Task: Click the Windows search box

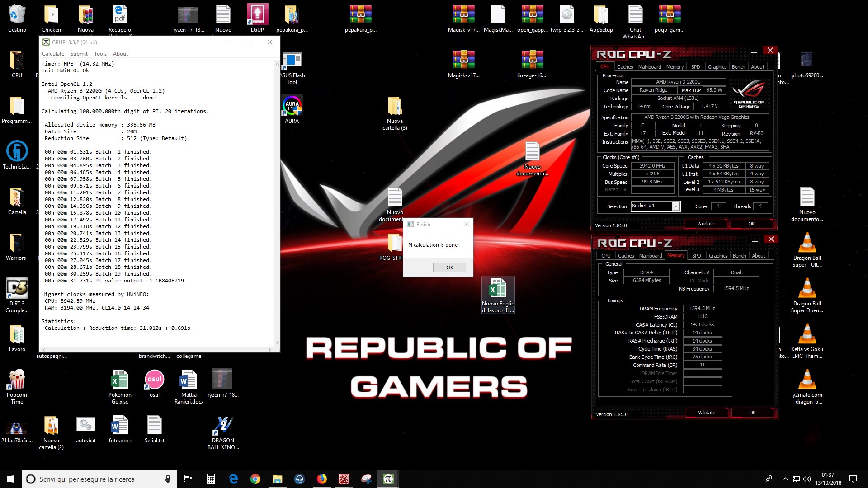Action: (x=99, y=479)
